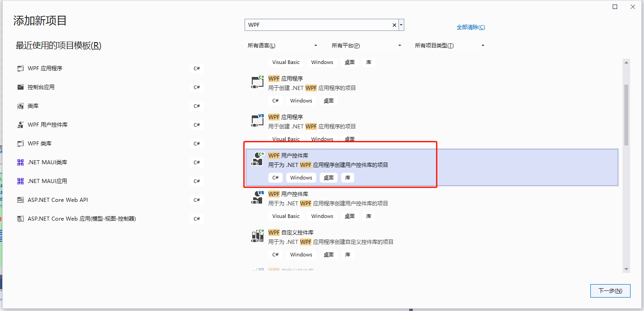Click the C# label beside WPF 类库
Viewport: 644px width, 311px height.
coord(197,144)
